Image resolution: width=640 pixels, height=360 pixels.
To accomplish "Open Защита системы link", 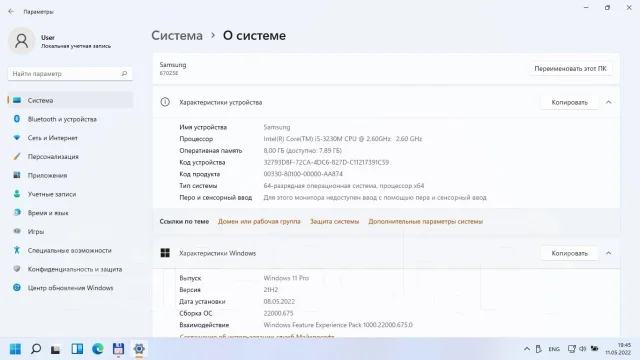I will [334, 222].
